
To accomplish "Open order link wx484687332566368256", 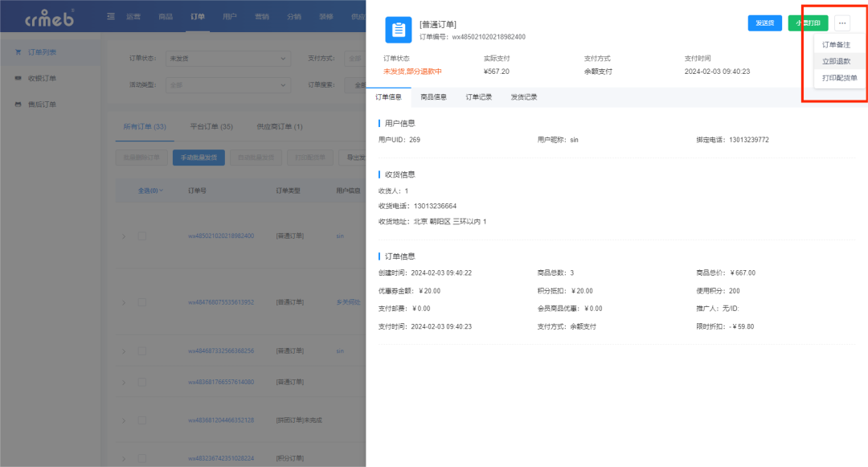I will (x=221, y=350).
